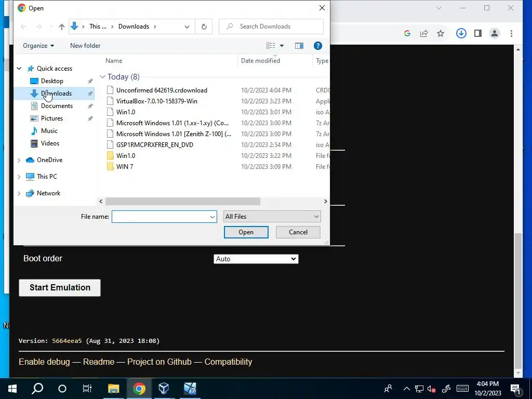The width and height of the screenshot is (532, 399).
Task: Go up one folder level in Open dialog
Action: [61, 27]
